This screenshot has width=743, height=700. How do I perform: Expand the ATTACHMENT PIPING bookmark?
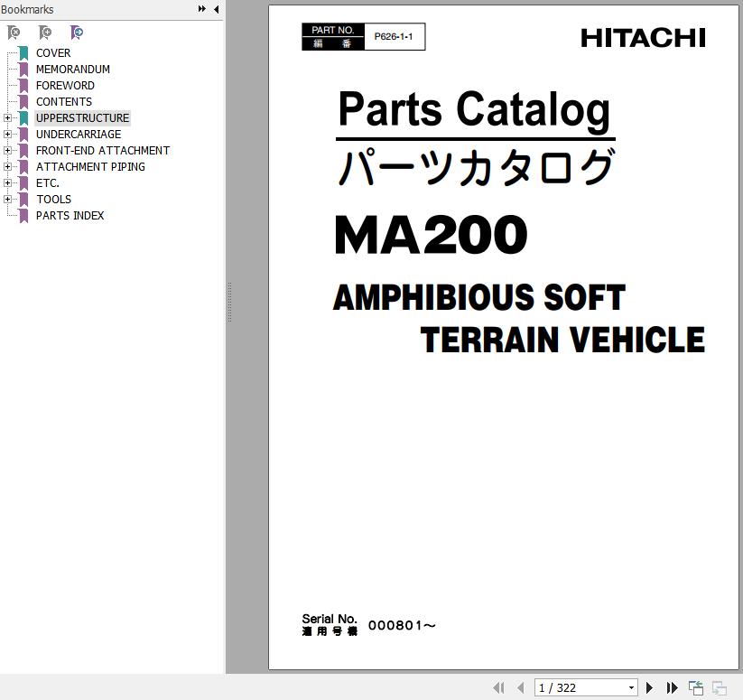[x=7, y=167]
